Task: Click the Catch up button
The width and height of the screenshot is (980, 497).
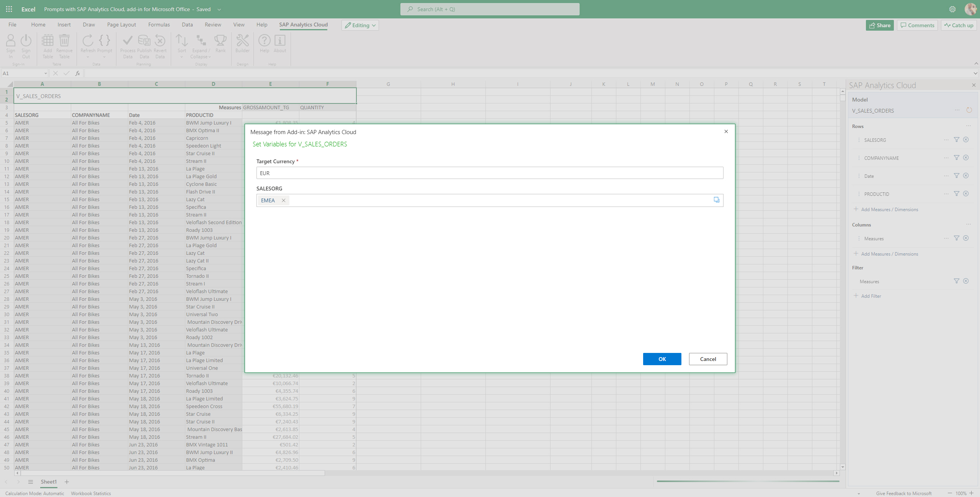Action: [x=959, y=25]
